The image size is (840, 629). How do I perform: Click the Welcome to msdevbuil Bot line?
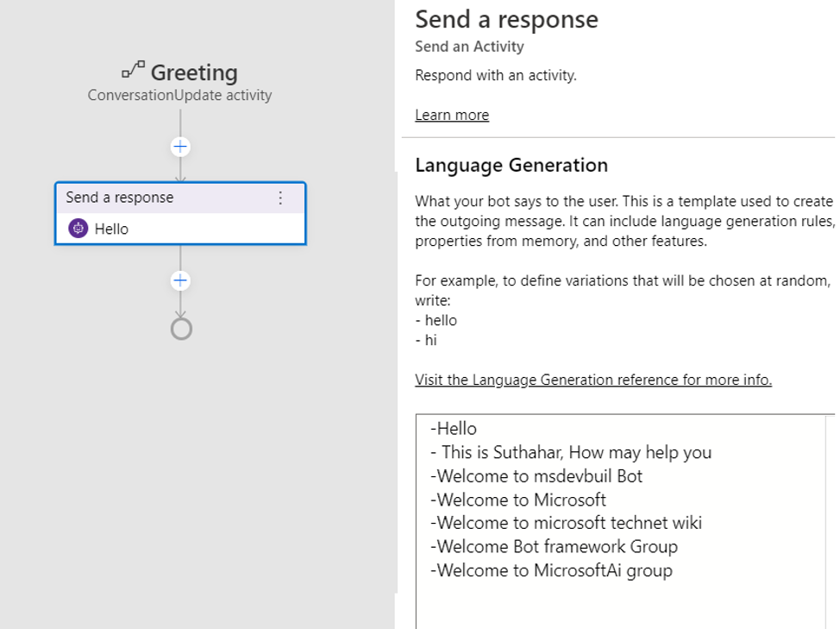pyautogui.click(x=536, y=475)
